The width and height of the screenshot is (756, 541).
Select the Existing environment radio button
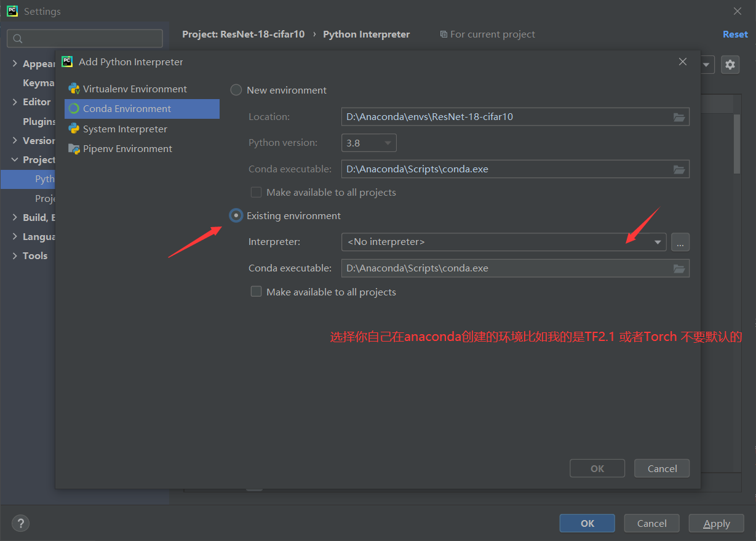pyautogui.click(x=236, y=215)
